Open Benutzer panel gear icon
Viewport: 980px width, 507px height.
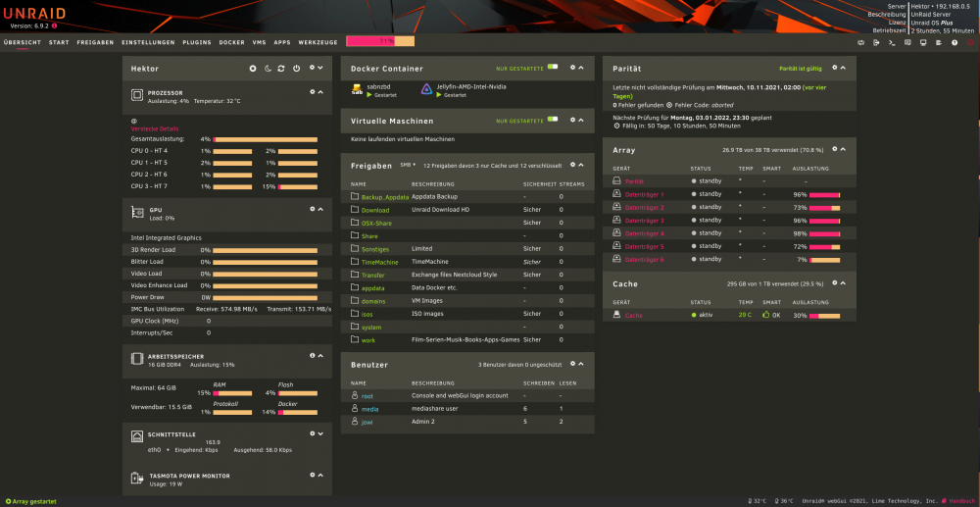(572, 363)
